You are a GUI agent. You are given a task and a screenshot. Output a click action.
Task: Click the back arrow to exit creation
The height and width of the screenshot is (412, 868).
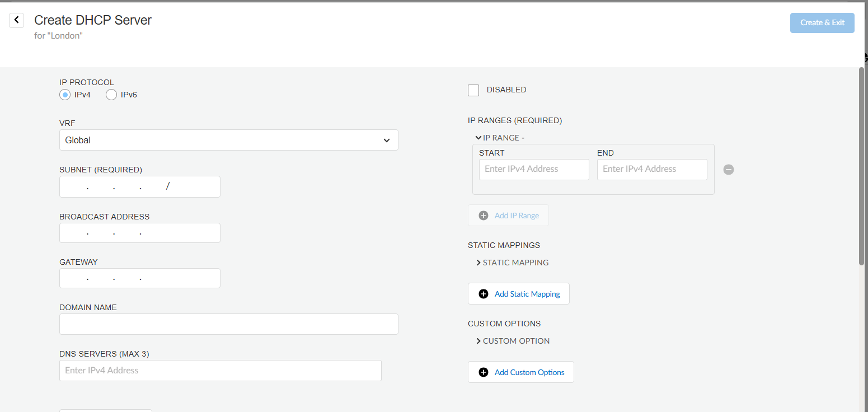[16, 20]
